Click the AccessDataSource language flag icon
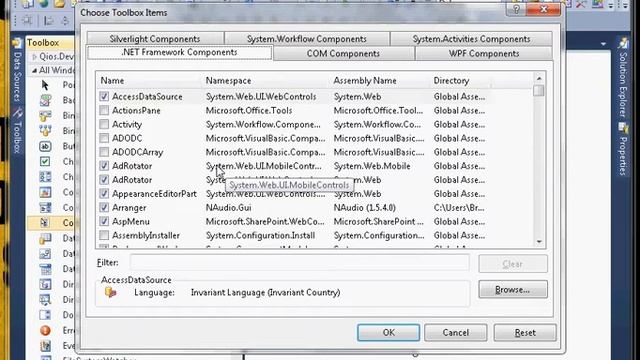The width and height of the screenshot is (640, 360). point(111,292)
